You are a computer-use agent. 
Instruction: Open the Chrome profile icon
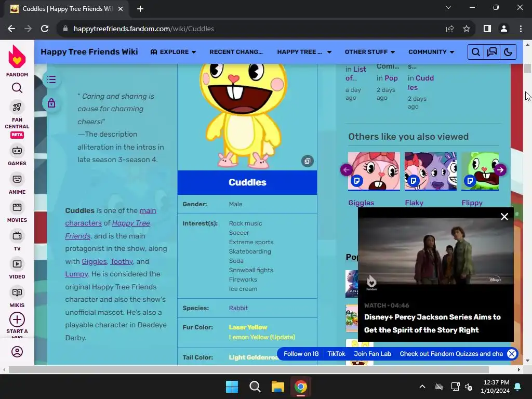(504, 29)
